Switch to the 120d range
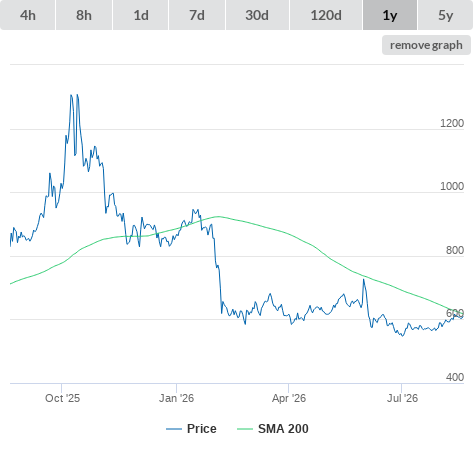The height and width of the screenshot is (455, 474). tap(326, 15)
